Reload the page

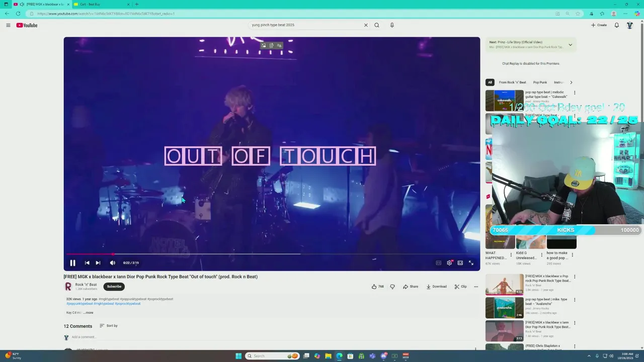(18, 14)
